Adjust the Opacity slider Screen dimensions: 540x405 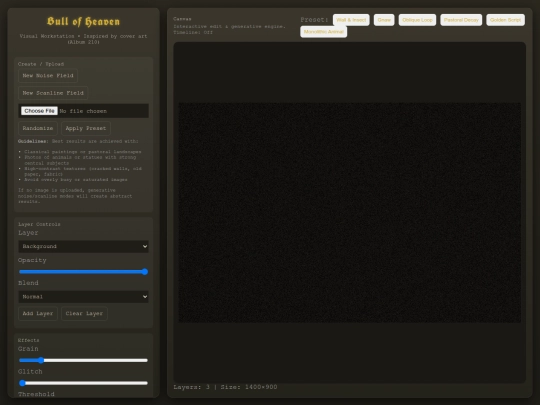(x=83, y=272)
